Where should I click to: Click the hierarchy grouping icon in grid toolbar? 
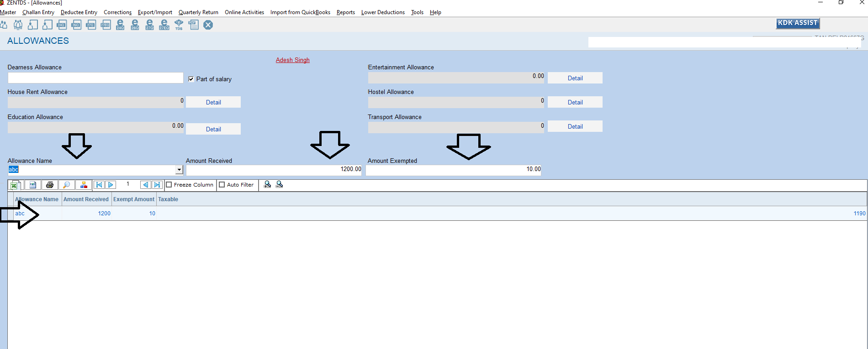(84, 185)
